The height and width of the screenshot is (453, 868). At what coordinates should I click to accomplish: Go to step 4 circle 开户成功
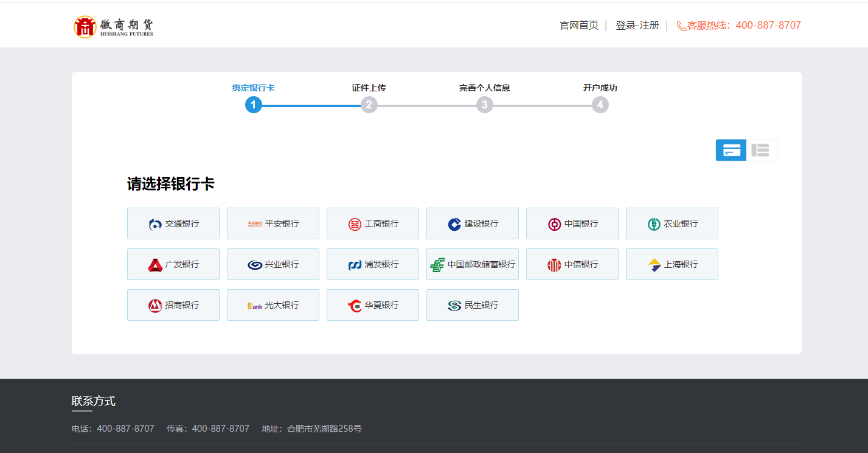[x=600, y=105]
